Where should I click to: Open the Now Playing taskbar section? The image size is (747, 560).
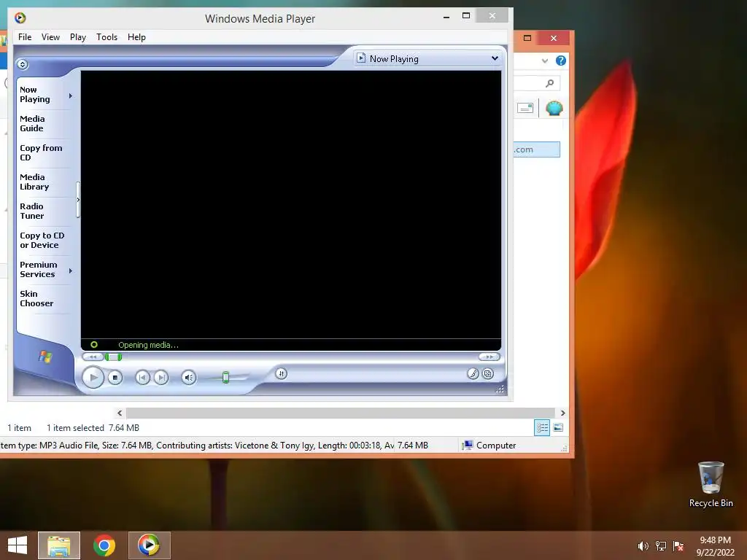[35, 94]
